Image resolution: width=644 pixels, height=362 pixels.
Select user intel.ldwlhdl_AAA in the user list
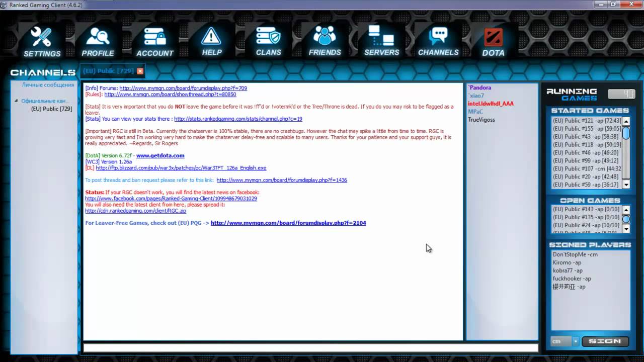pos(491,104)
